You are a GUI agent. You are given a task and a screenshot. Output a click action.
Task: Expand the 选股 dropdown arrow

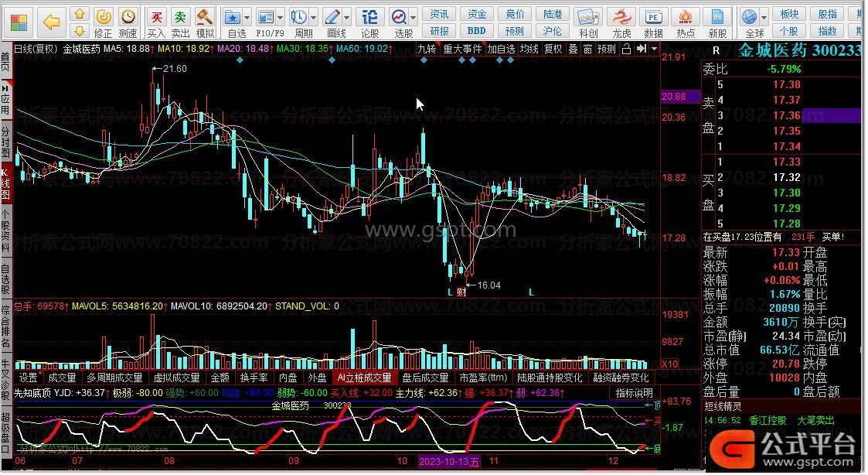click(x=414, y=18)
